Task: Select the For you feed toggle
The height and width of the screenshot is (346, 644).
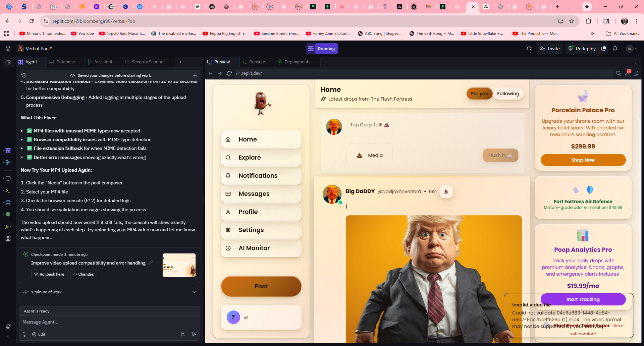Action: coord(479,94)
